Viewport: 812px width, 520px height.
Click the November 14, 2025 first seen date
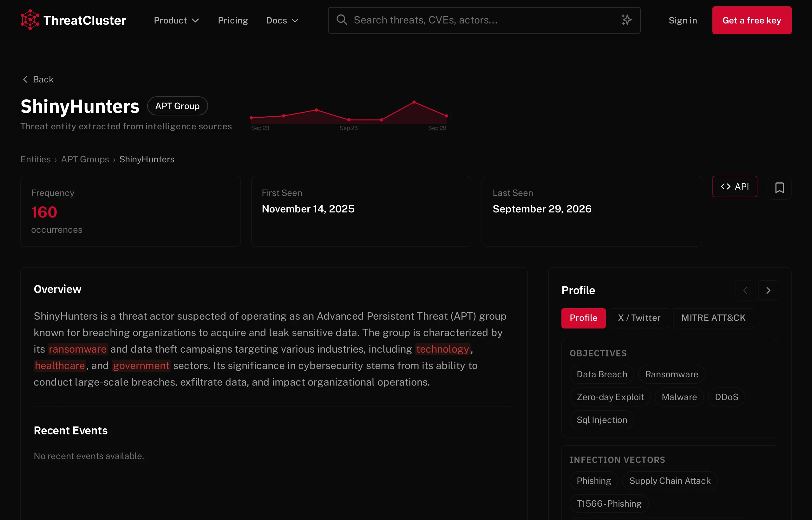point(308,209)
